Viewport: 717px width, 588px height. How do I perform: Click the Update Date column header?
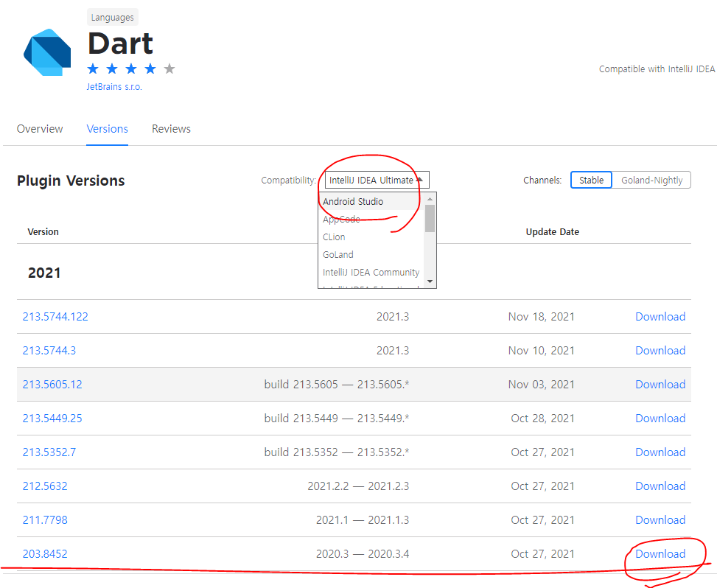(553, 232)
